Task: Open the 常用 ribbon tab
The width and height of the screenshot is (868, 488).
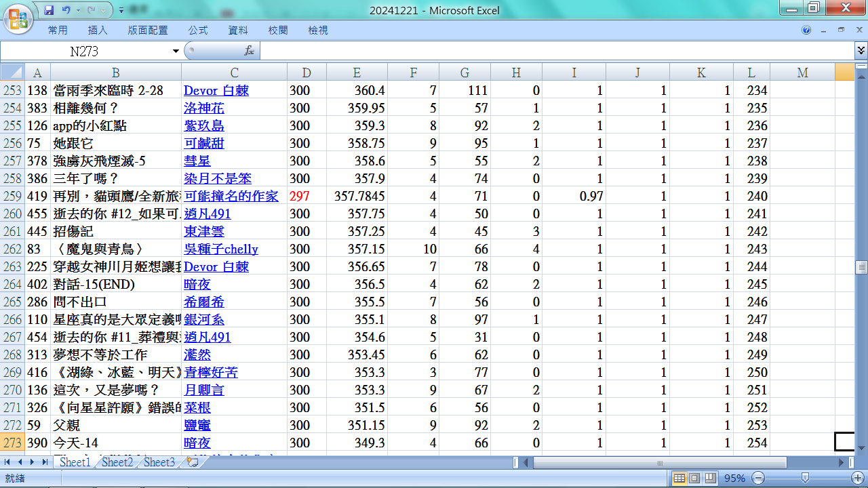Action: tap(58, 30)
